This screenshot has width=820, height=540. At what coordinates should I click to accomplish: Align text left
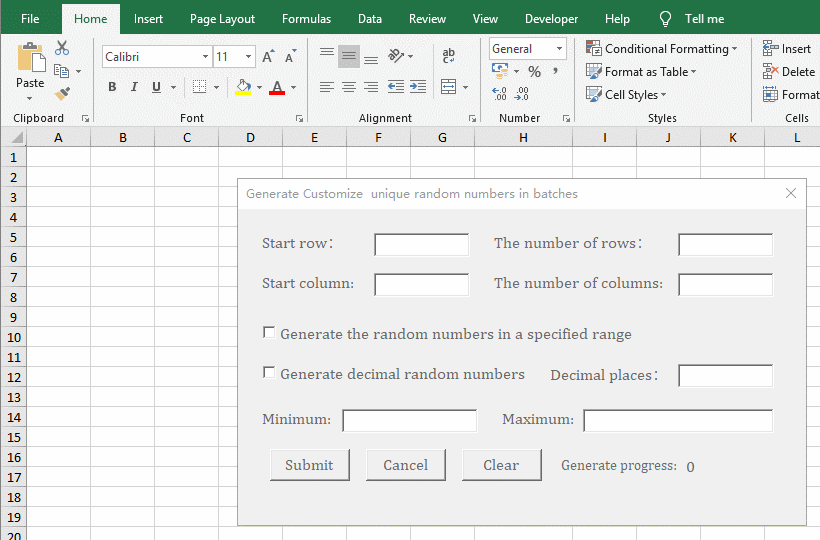(x=327, y=87)
